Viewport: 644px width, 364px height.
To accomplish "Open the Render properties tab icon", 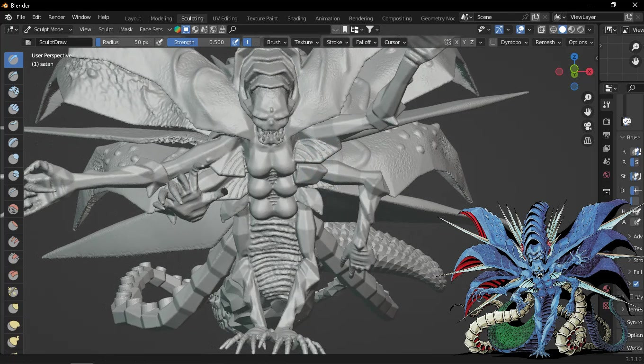I will pos(607,122).
